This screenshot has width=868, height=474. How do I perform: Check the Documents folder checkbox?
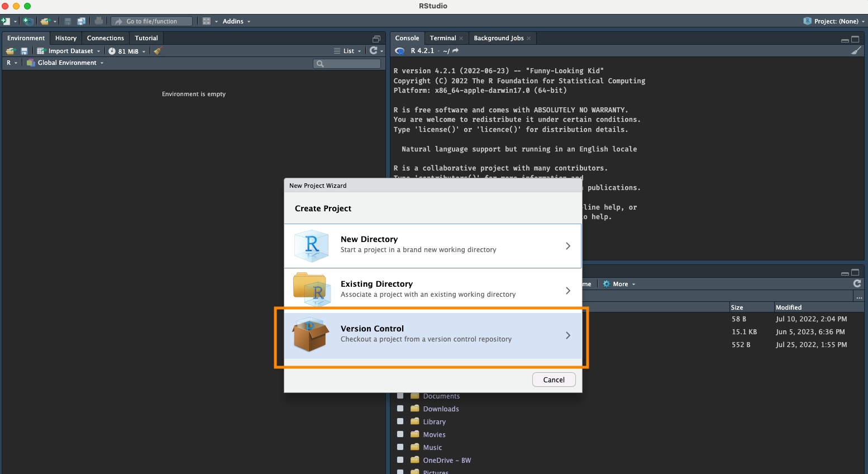[x=400, y=396]
